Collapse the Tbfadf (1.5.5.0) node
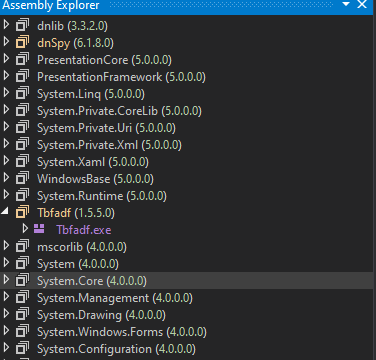Screen dimensions: 376x360 (x=5, y=211)
